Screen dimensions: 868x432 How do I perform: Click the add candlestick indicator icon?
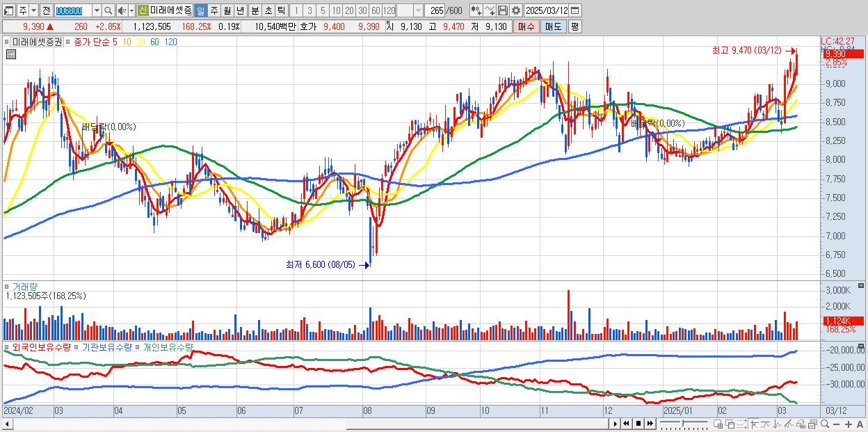(x=476, y=10)
